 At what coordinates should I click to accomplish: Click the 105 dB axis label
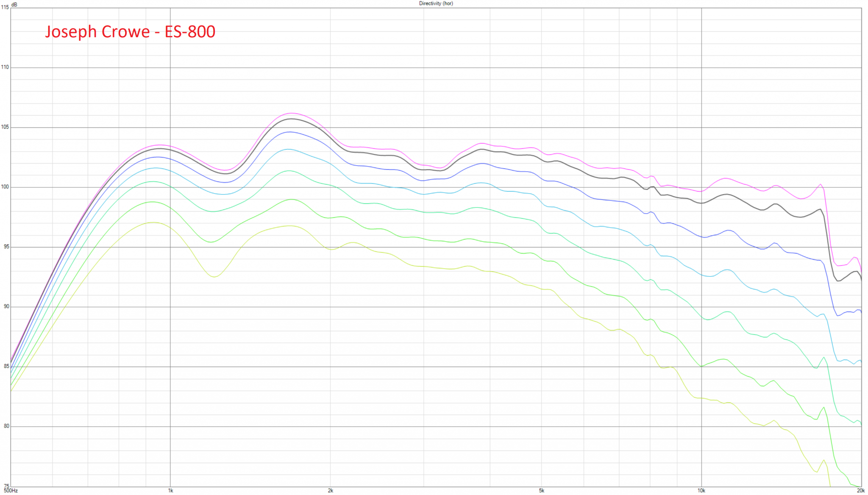point(5,127)
